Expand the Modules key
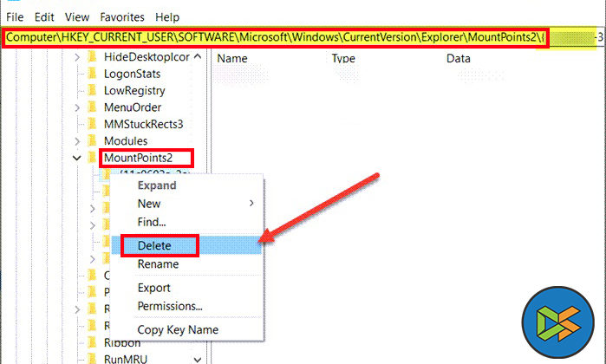The height and width of the screenshot is (364, 606). tap(77, 141)
